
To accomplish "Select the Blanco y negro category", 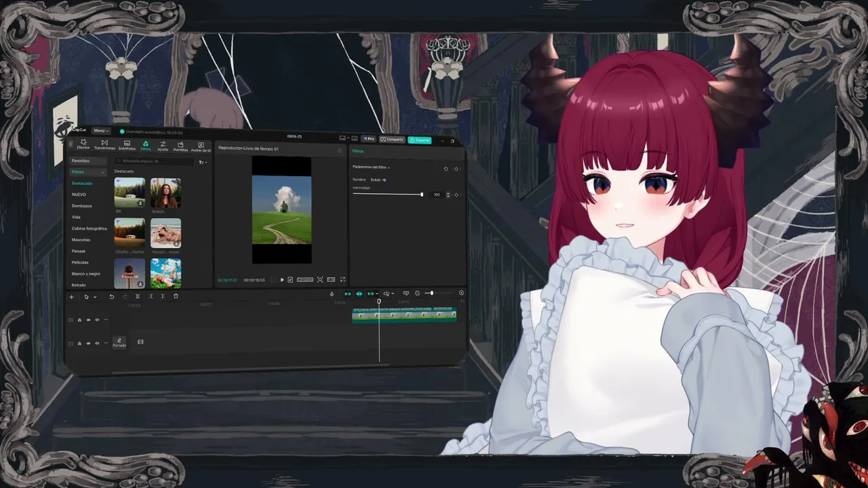I will click(x=86, y=274).
